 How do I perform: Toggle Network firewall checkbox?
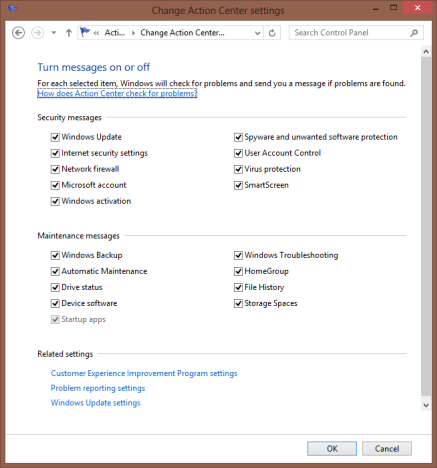[x=55, y=169]
